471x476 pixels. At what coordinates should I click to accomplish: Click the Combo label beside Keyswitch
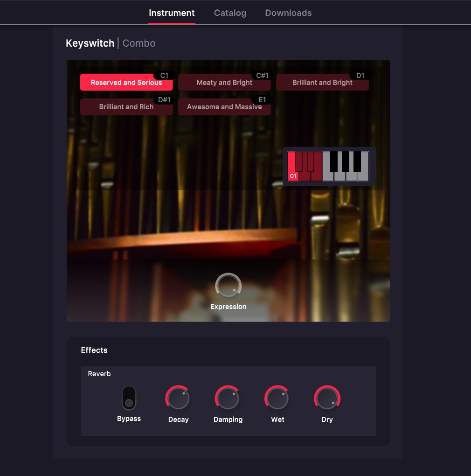(139, 43)
